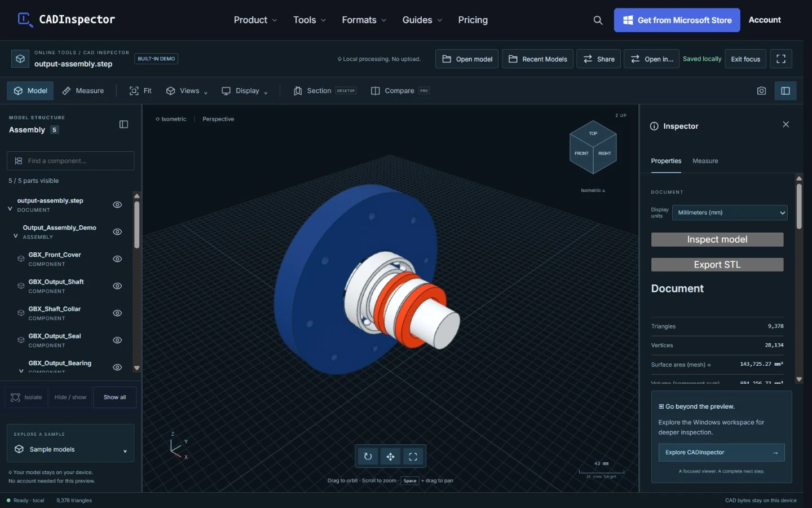Click the CADInspector logo
This screenshot has width=812, height=508.
[67, 20]
